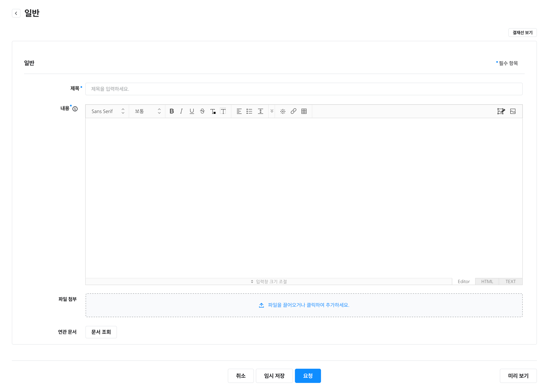Viewport: 549px width, 392px height.
Task: Open the text color picker
Action: point(213,111)
